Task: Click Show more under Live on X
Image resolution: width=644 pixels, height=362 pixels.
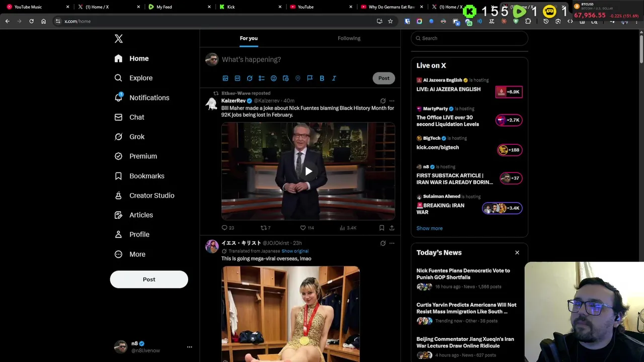Action: [430, 228]
